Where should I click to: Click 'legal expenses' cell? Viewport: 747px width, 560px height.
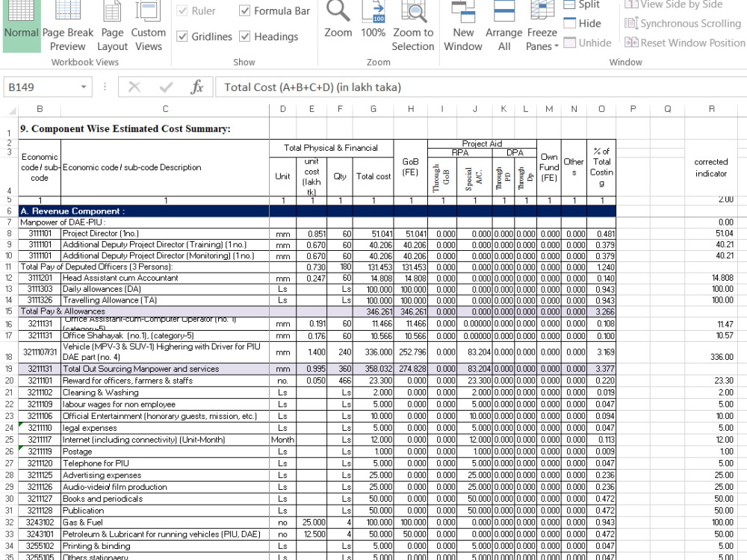165,428
